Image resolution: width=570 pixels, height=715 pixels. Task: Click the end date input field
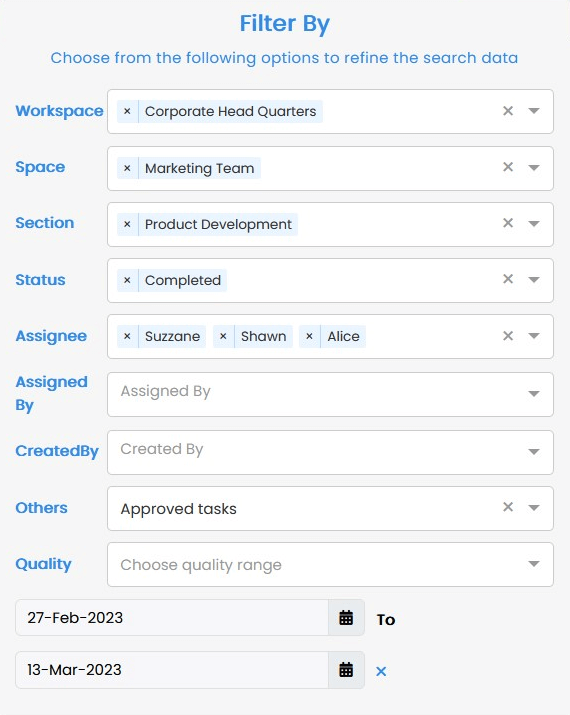(172, 670)
